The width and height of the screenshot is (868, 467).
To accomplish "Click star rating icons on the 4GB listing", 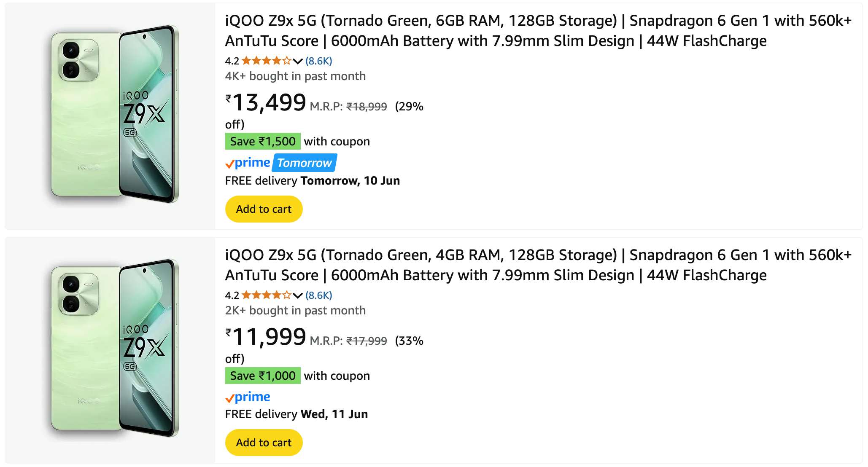I will click(267, 295).
